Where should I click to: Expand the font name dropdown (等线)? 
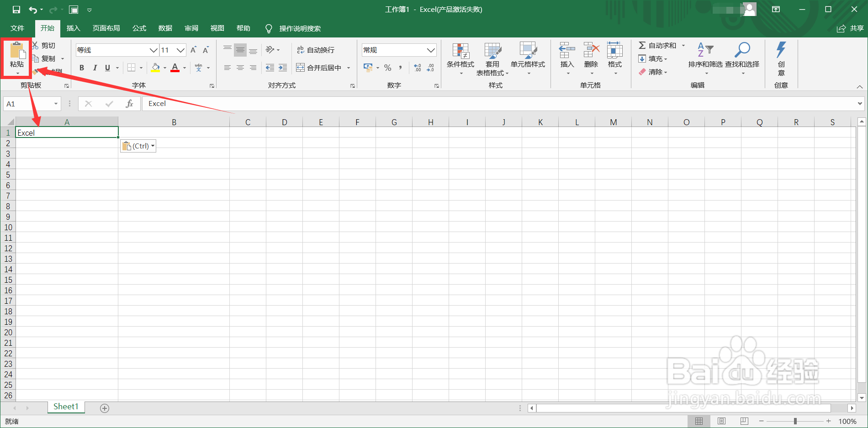pos(154,50)
